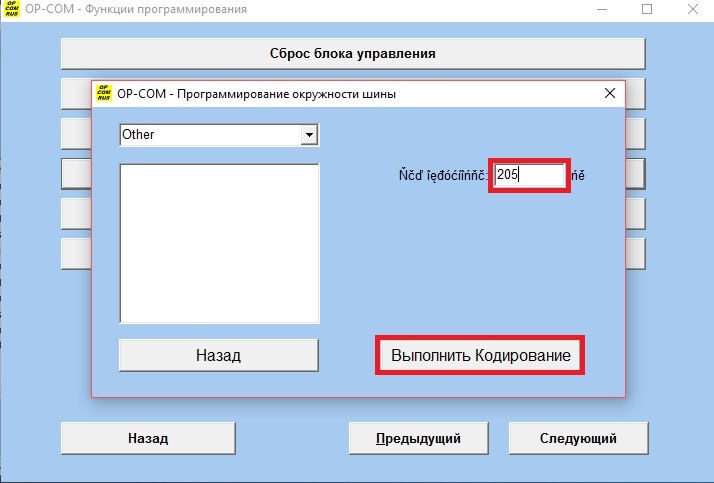The height and width of the screenshot is (483, 714).
Task: Go to Следующий page of functions
Action: tap(578, 438)
